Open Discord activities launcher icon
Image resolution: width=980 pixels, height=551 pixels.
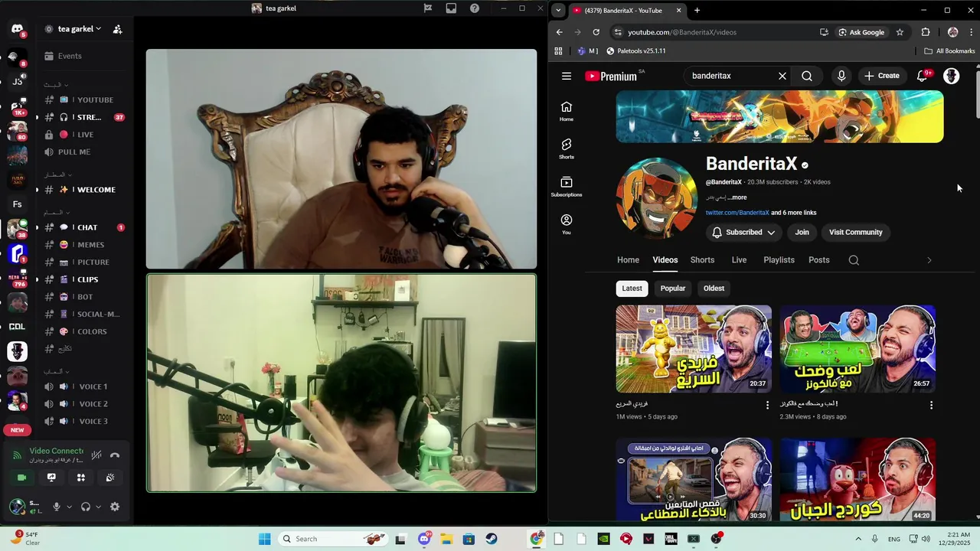tap(81, 478)
